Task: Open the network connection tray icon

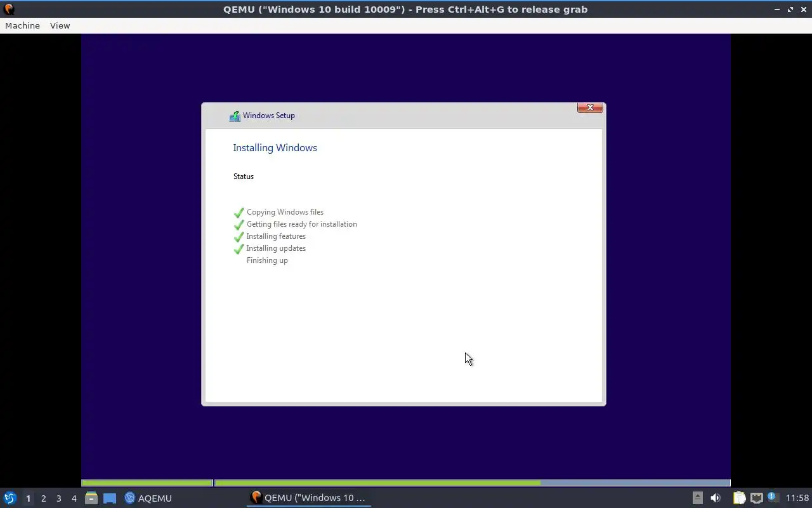Action: 756,498
